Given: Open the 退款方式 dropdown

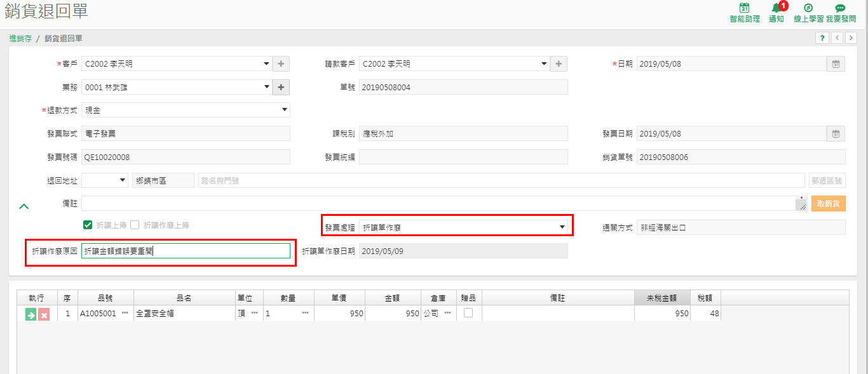Looking at the screenshot, I should pyautogui.click(x=186, y=110).
